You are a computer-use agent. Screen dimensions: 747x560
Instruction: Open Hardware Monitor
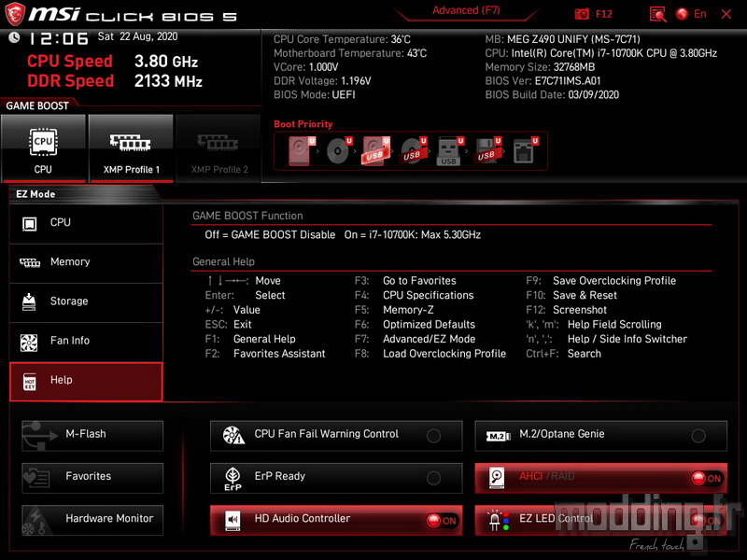[92, 520]
